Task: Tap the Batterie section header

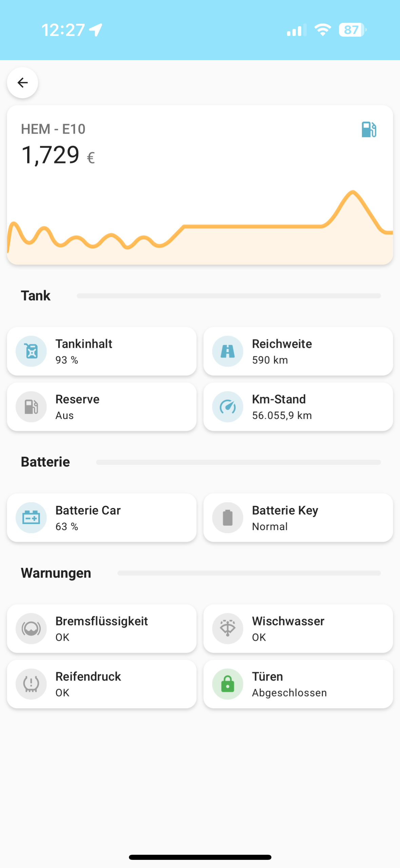Action: 45,462
